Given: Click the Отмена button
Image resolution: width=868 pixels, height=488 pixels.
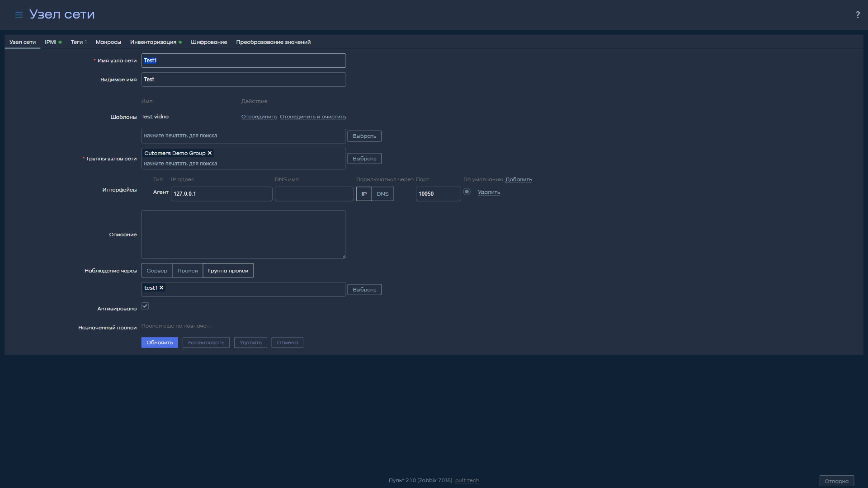Looking at the screenshot, I should [x=288, y=343].
